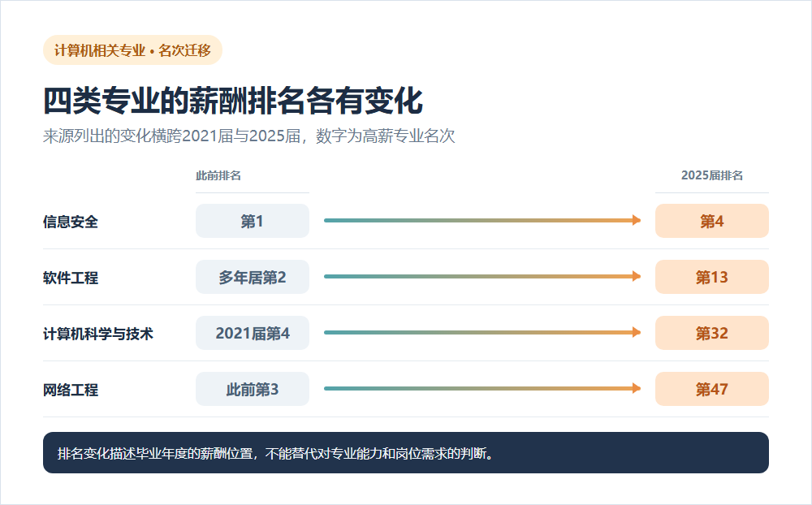The width and height of the screenshot is (812, 505).
Task: Click the gradient arrow in 计算机科学与技术 row
Action: pos(482,333)
